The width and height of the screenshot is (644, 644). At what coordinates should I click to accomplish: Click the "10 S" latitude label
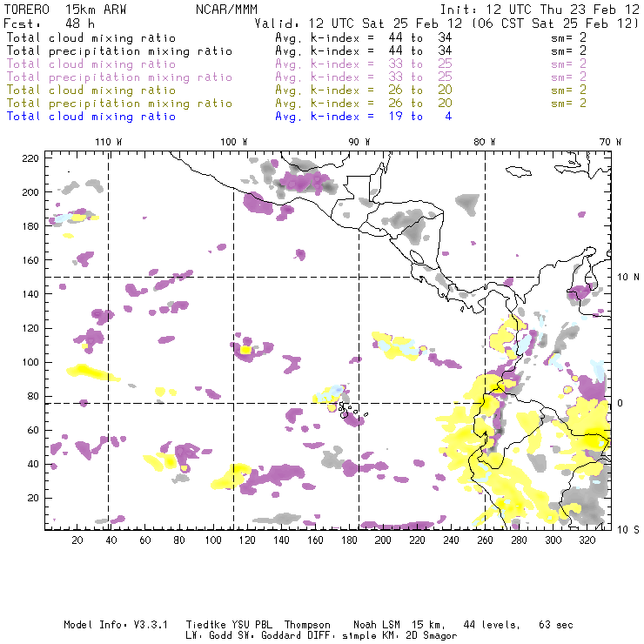click(x=628, y=530)
